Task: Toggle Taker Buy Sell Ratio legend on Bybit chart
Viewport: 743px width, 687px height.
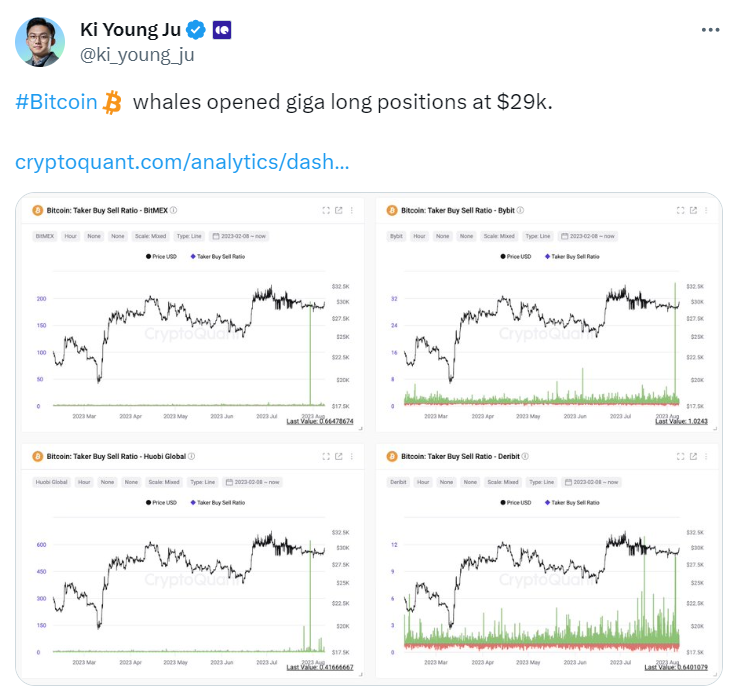Action: pyautogui.click(x=572, y=256)
